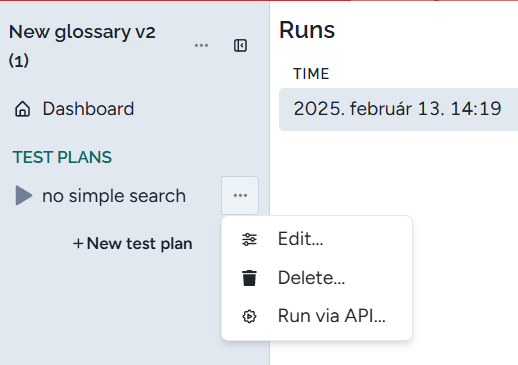Add a plan with New test plan
Screen dimensions: 518x365
coord(133,243)
